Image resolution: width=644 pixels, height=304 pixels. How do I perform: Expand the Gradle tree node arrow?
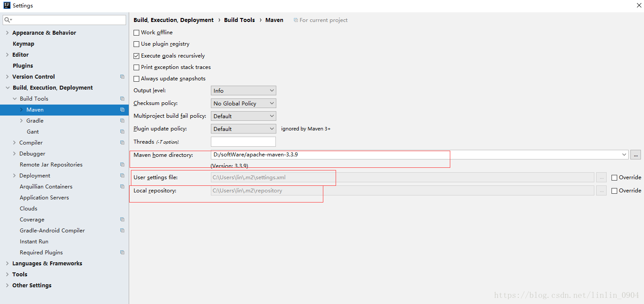tap(22, 120)
